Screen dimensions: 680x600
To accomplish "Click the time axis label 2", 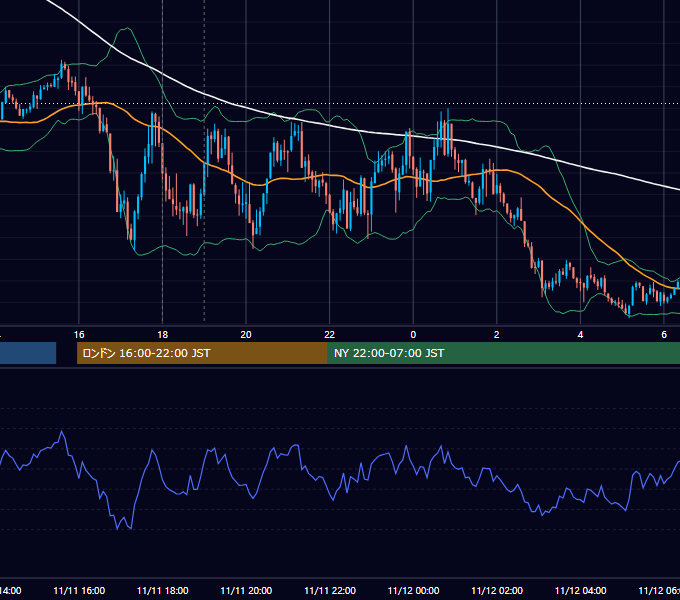I will (x=497, y=335).
